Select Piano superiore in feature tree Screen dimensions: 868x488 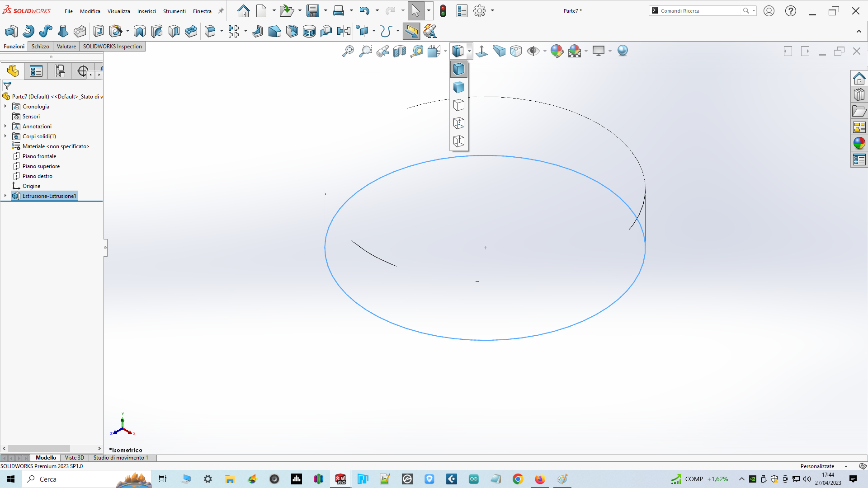[x=41, y=166]
